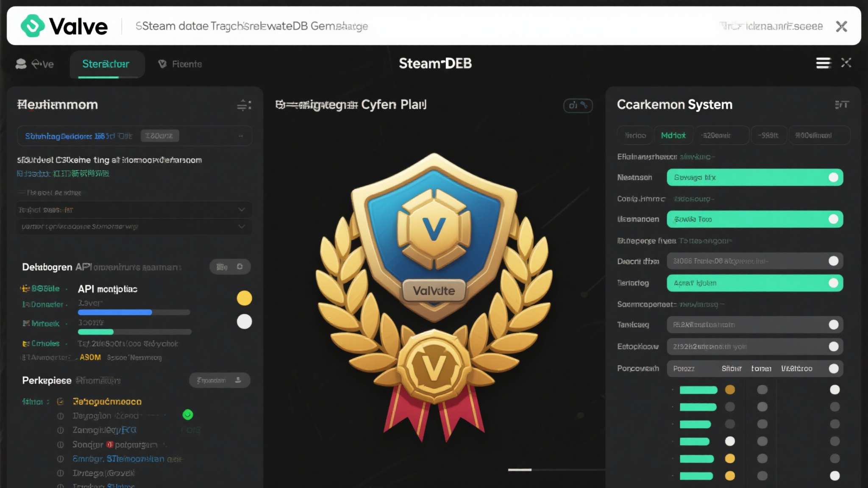868x488 pixels.
Task: Click info icon beside Zanagideqy row
Action: [61, 430]
